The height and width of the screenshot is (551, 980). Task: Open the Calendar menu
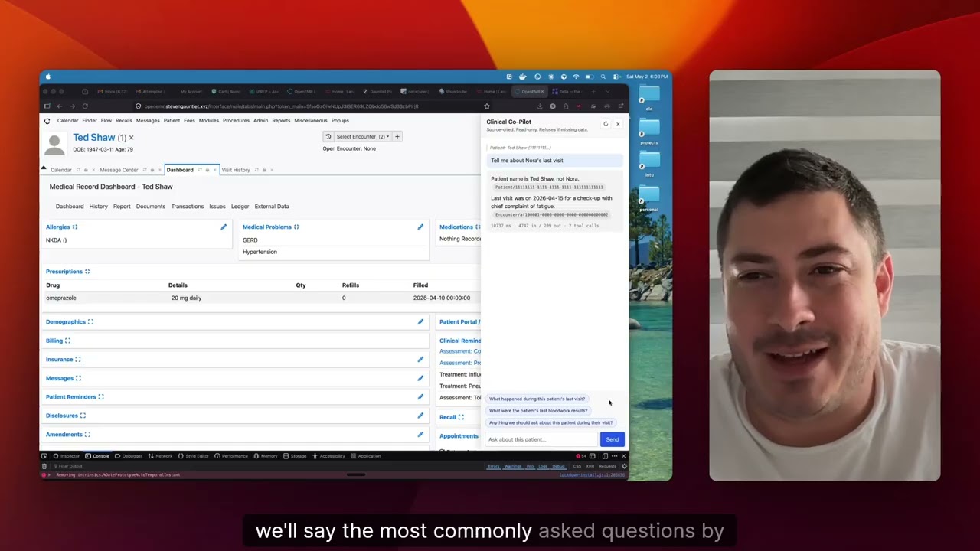[67, 121]
